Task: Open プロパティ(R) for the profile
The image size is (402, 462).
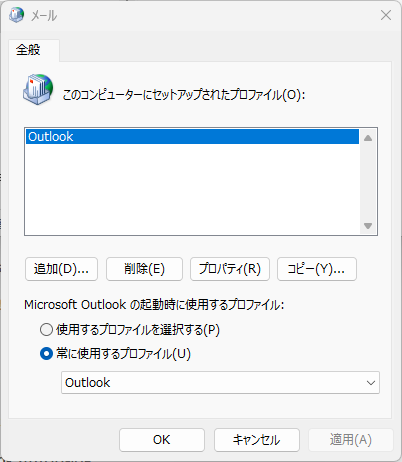Action: (230, 269)
